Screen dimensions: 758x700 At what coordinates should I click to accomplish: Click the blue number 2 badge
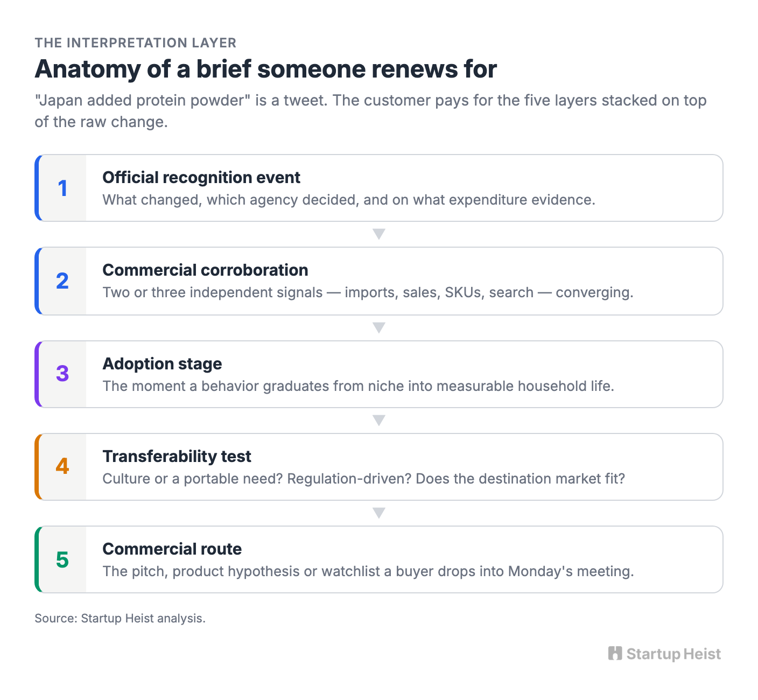[x=62, y=281]
